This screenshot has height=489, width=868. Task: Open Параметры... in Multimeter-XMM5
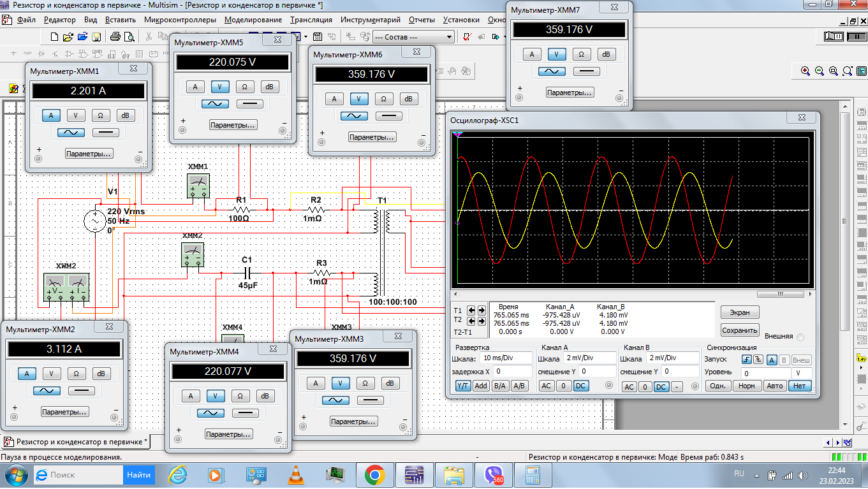pyautogui.click(x=233, y=125)
